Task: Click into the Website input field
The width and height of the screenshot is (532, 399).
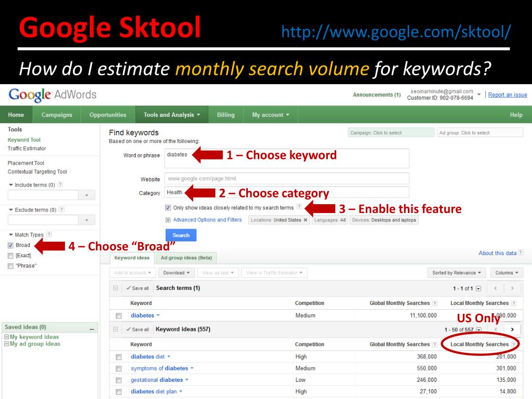Action: click(287, 179)
